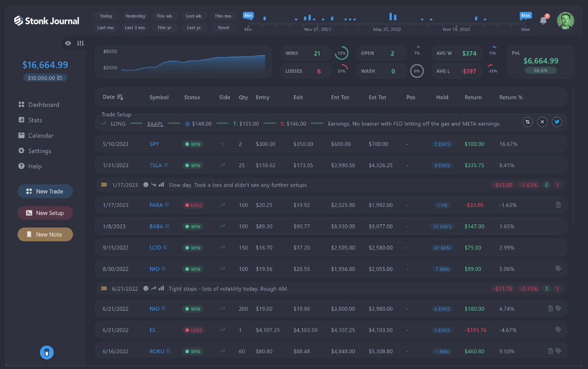The image size is (588, 369).
Task: Filter trades by Yesterday
Action: pos(135,16)
